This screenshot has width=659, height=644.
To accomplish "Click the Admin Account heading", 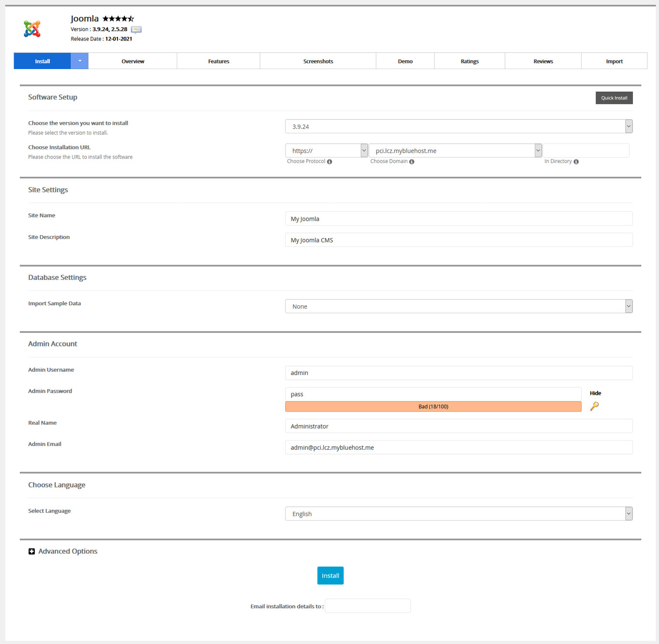I will click(x=53, y=344).
